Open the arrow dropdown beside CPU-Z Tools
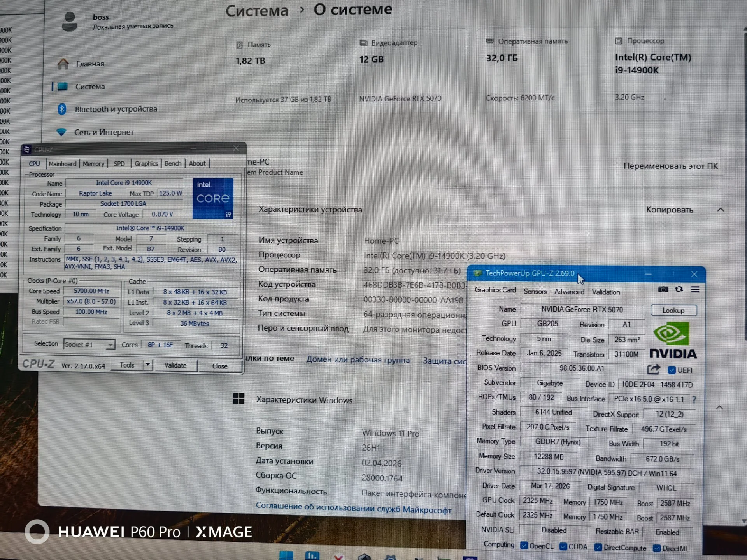747x560 pixels. [x=148, y=365]
